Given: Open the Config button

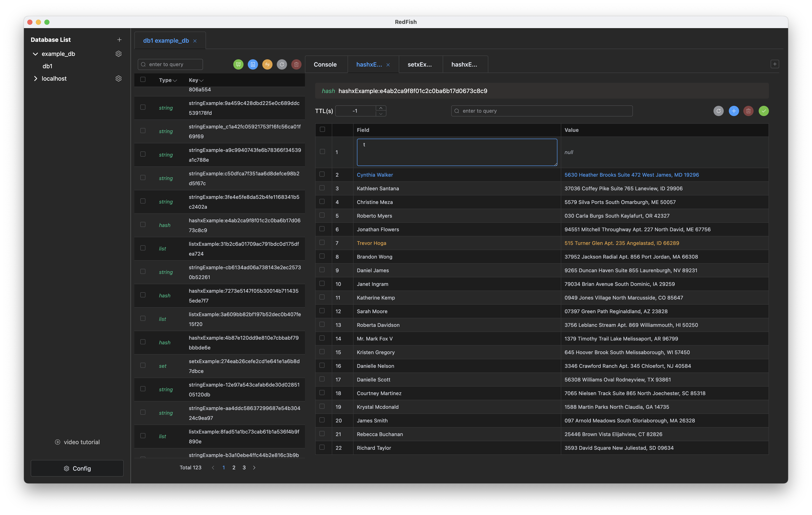Looking at the screenshot, I should [x=77, y=468].
